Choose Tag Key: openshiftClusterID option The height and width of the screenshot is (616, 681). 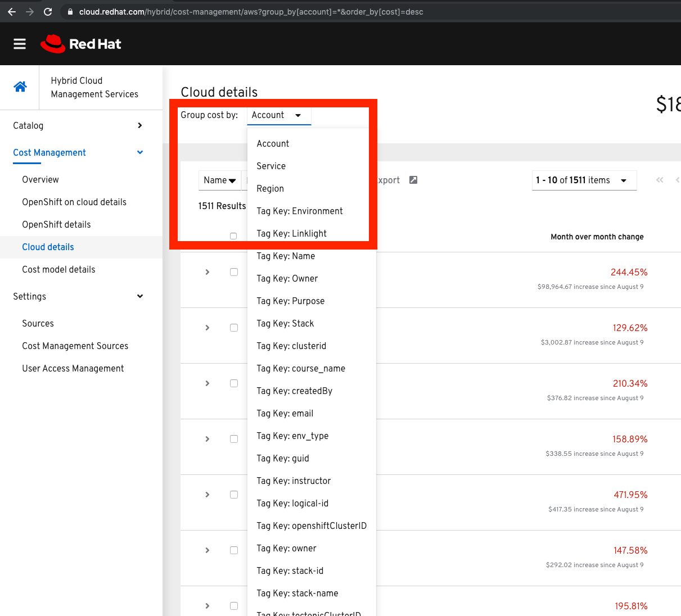pos(312,526)
